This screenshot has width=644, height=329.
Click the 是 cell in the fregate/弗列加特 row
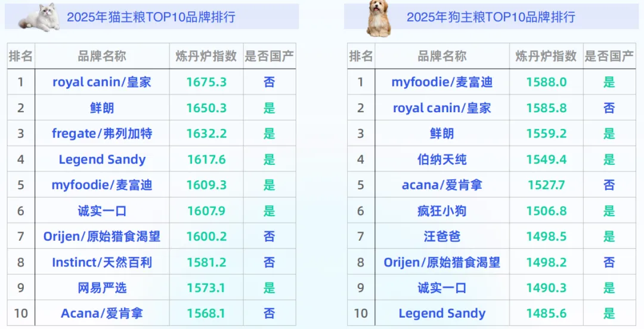click(270, 134)
